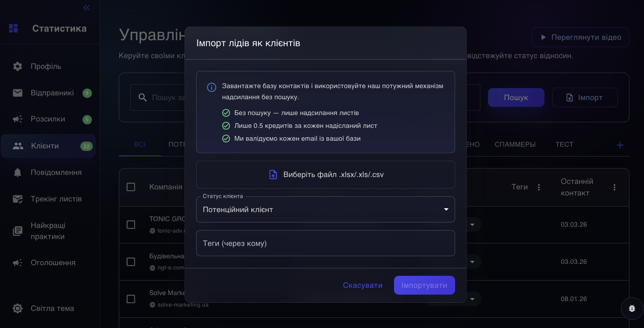Click the Statistics dashboard grid icon
The width and height of the screenshot is (644, 328).
[13, 29]
